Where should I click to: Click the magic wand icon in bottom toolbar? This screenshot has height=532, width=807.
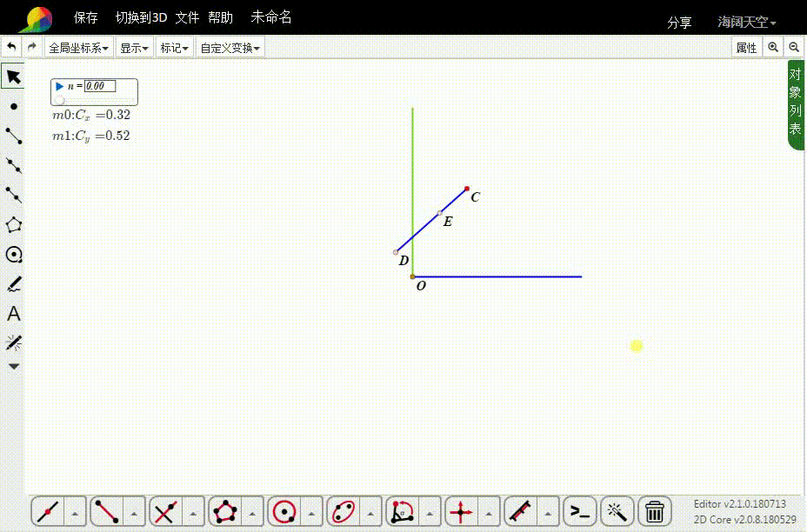[617, 511]
